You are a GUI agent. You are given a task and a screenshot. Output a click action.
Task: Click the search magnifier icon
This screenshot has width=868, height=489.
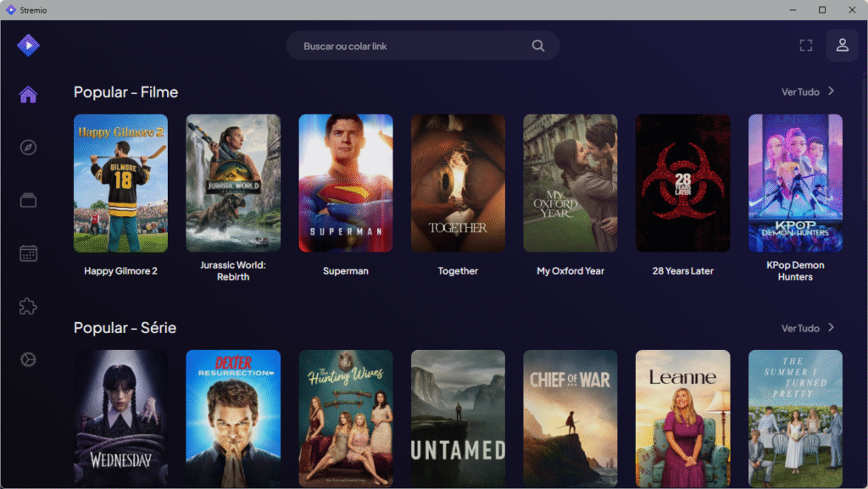click(x=538, y=46)
